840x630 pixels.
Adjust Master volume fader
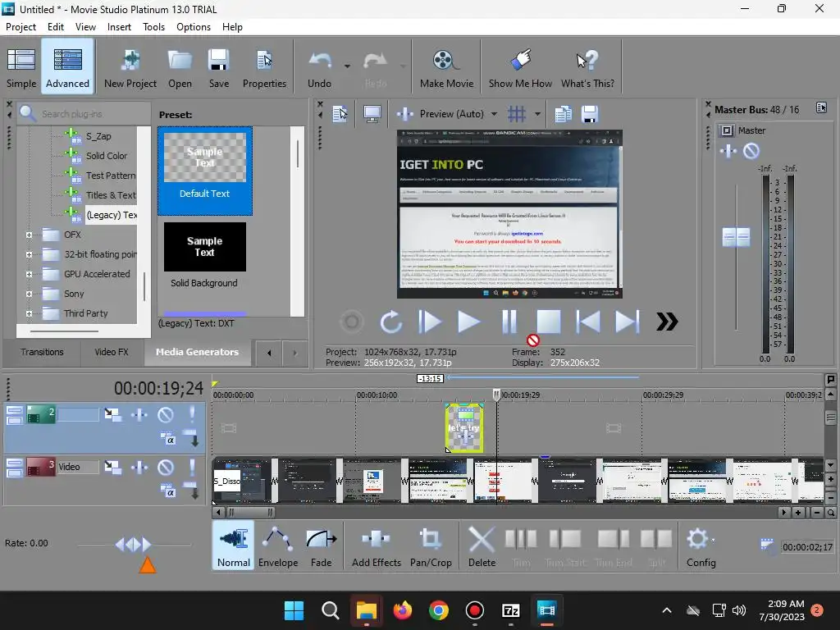tap(736, 237)
